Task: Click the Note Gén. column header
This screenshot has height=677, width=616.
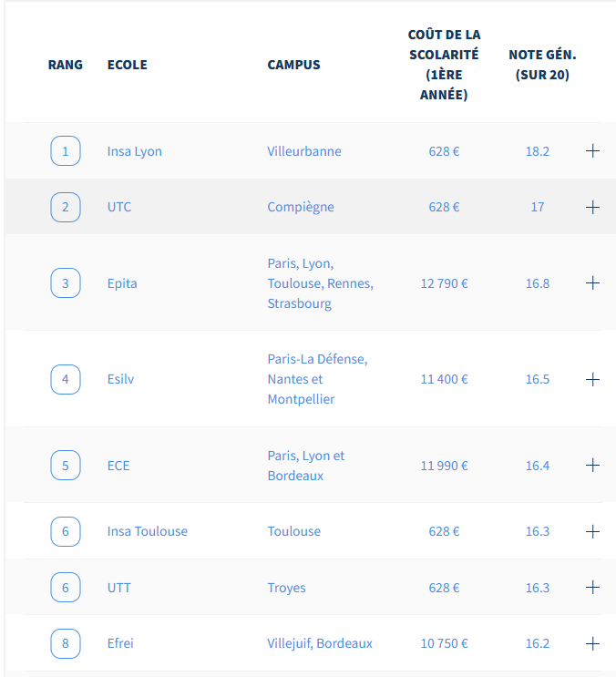Action: pos(542,65)
